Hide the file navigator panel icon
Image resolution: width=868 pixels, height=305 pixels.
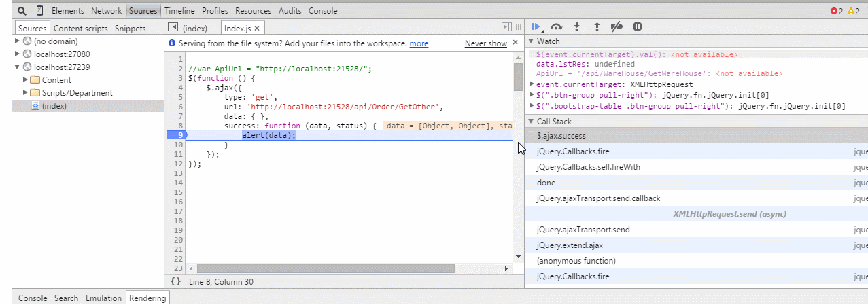click(173, 28)
